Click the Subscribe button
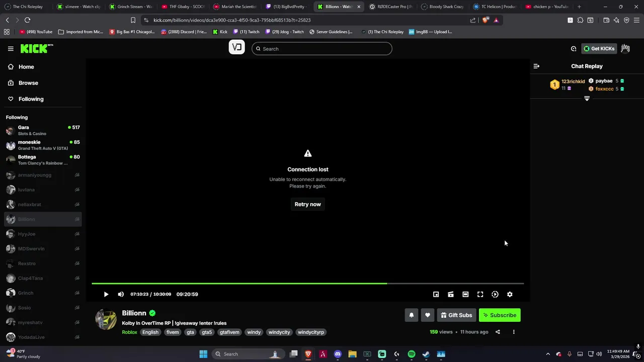This screenshot has height=362, width=644. [500, 315]
